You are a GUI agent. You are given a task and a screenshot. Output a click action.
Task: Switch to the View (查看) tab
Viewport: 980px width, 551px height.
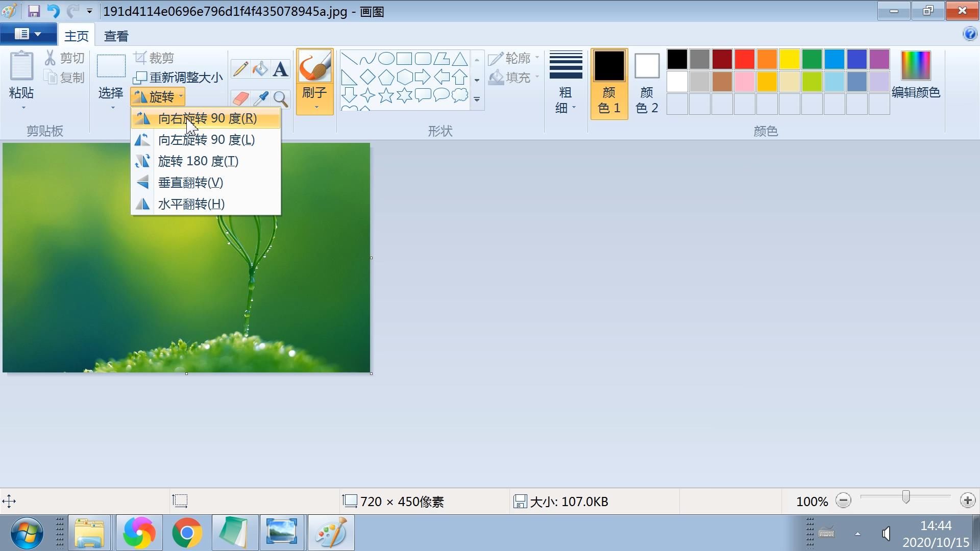[116, 36]
